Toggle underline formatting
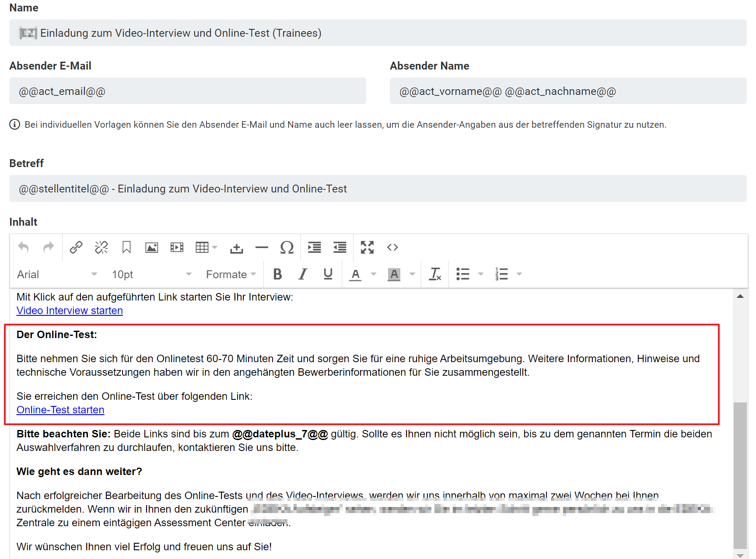 click(x=328, y=274)
